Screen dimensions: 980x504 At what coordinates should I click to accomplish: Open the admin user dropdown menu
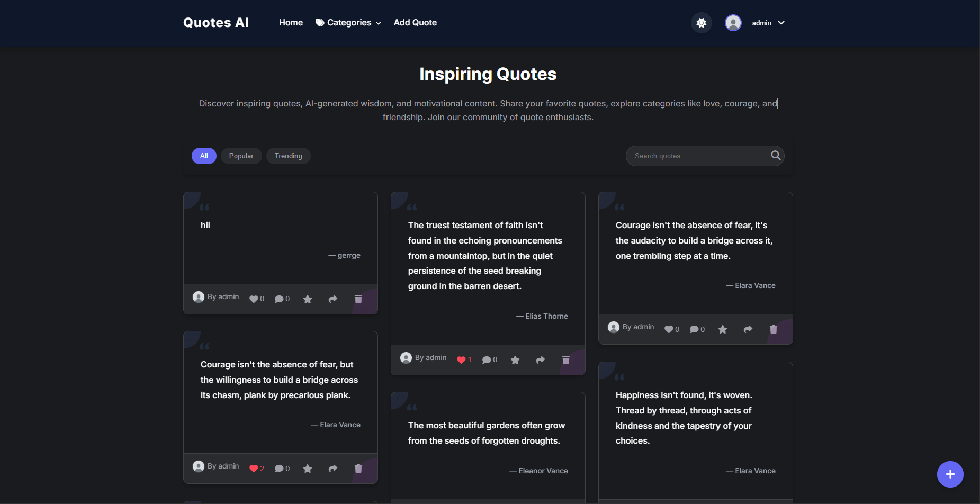tap(768, 23)
